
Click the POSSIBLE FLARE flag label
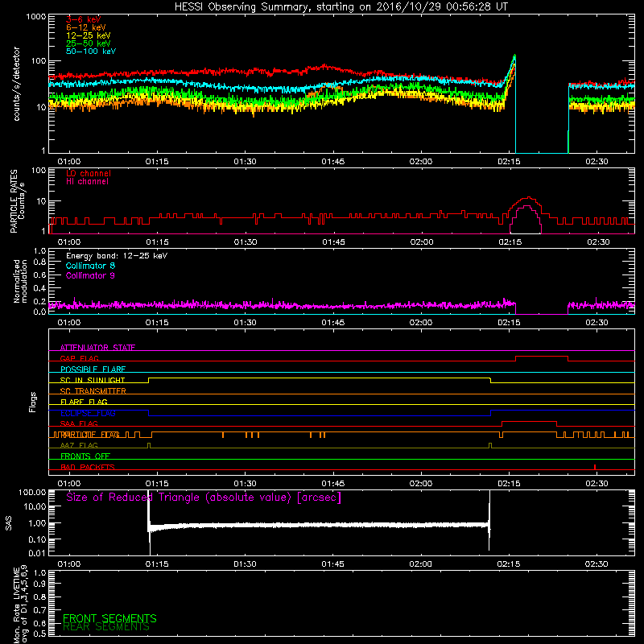(x=93, y=369)
